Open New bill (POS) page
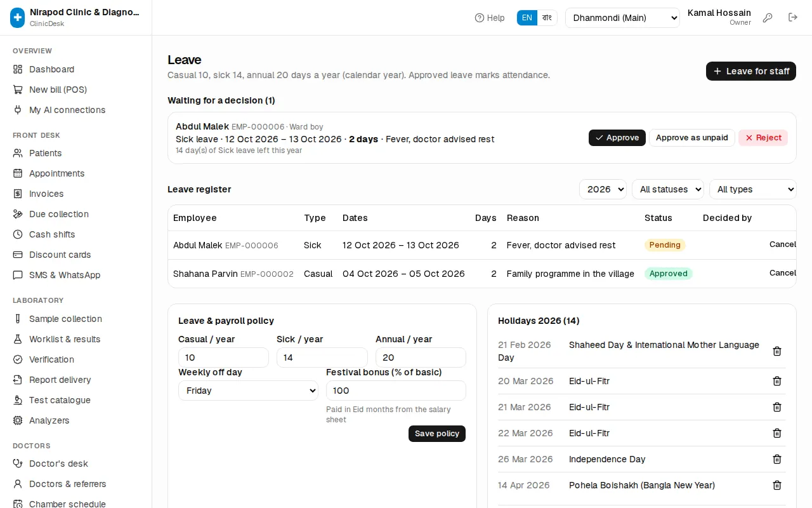812x508 pixels. pos(76,90)
